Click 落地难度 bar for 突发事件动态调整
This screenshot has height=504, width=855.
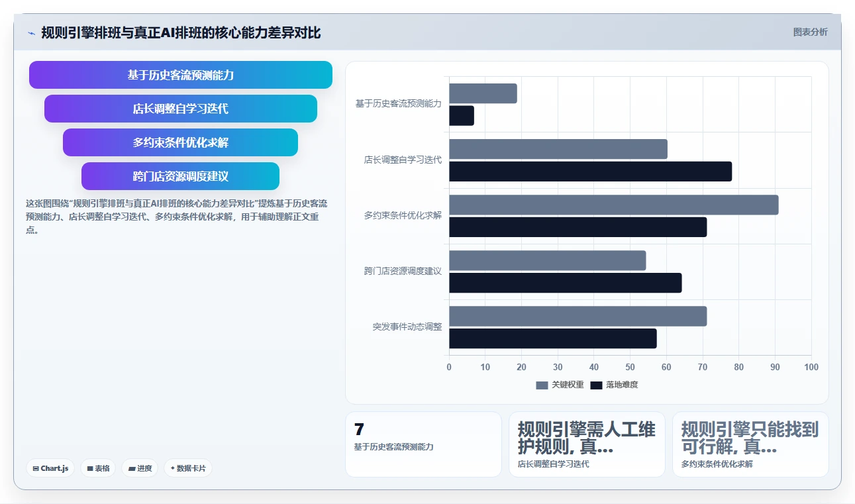tap(553, 338)
